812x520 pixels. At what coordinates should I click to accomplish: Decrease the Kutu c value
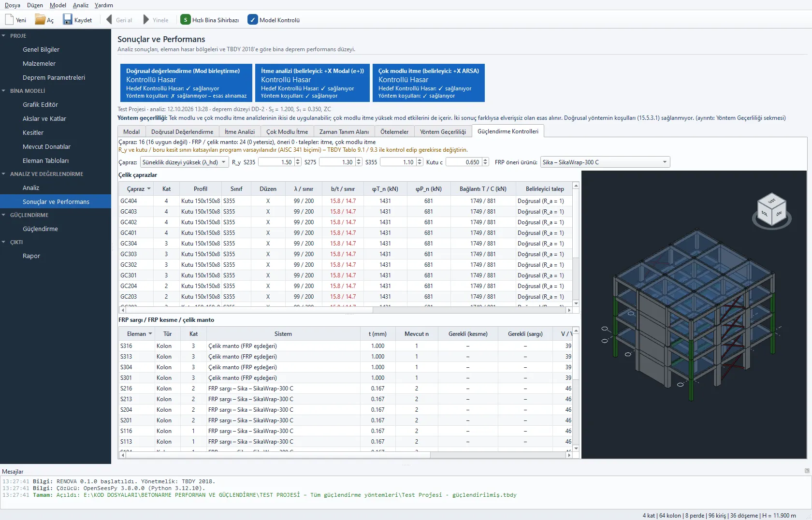[485, 164]
